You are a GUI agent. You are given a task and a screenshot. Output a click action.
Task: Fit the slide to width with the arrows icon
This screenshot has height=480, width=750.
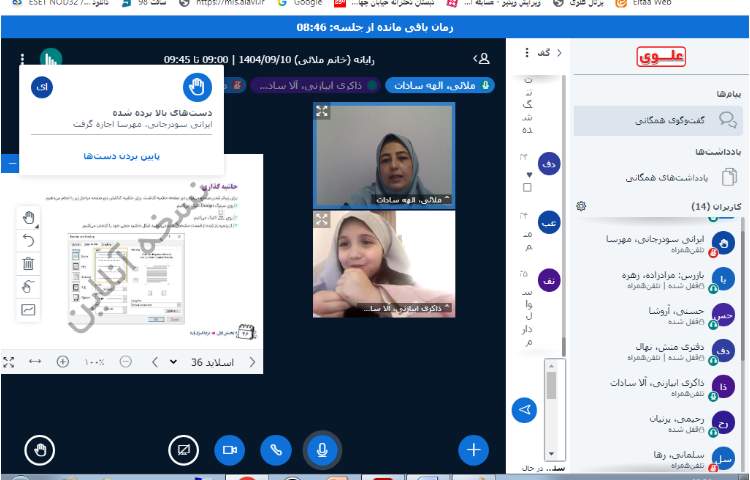(x=35, y=361)
